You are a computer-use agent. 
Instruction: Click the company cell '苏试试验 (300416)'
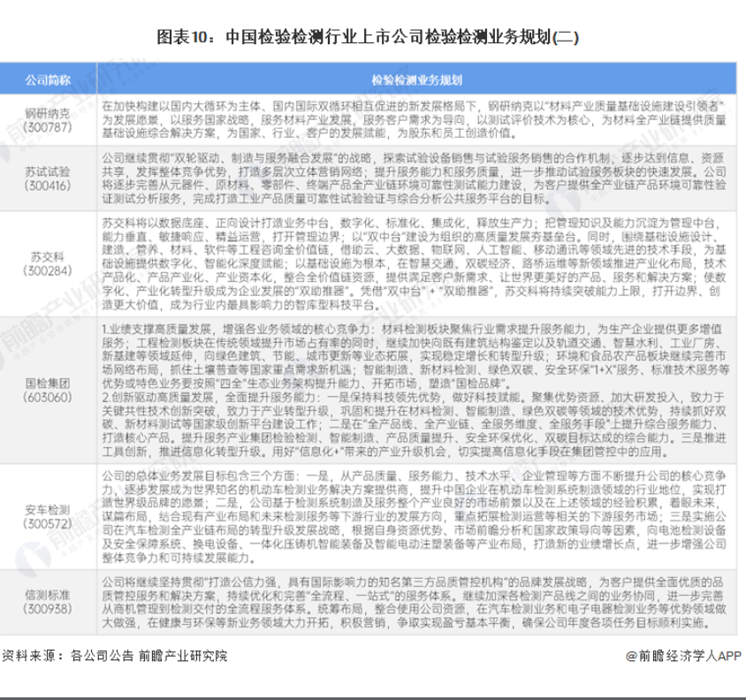click(x=48, y=179)
